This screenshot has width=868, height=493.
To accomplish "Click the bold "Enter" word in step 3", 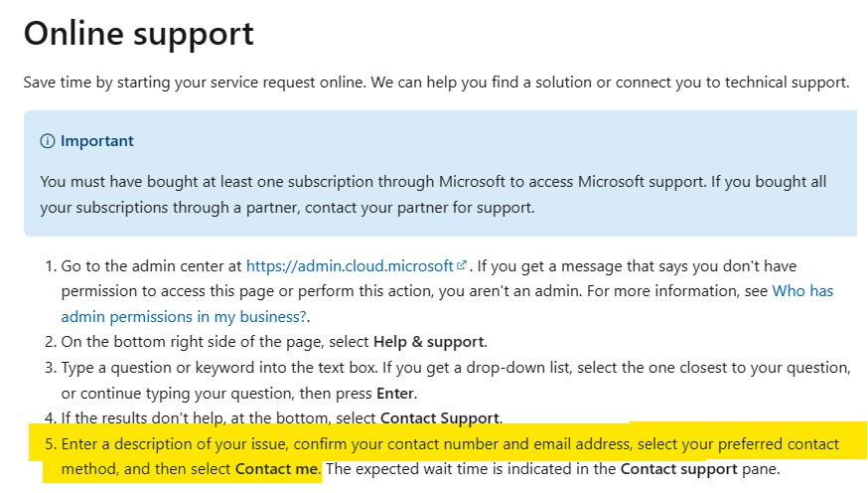I will tap(395, 393).
